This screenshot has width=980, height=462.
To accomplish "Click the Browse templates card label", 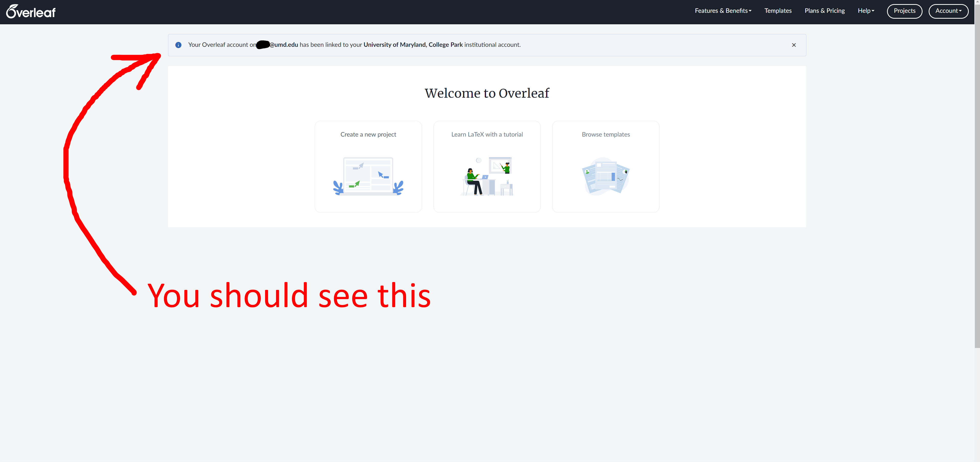I will 606,134.
